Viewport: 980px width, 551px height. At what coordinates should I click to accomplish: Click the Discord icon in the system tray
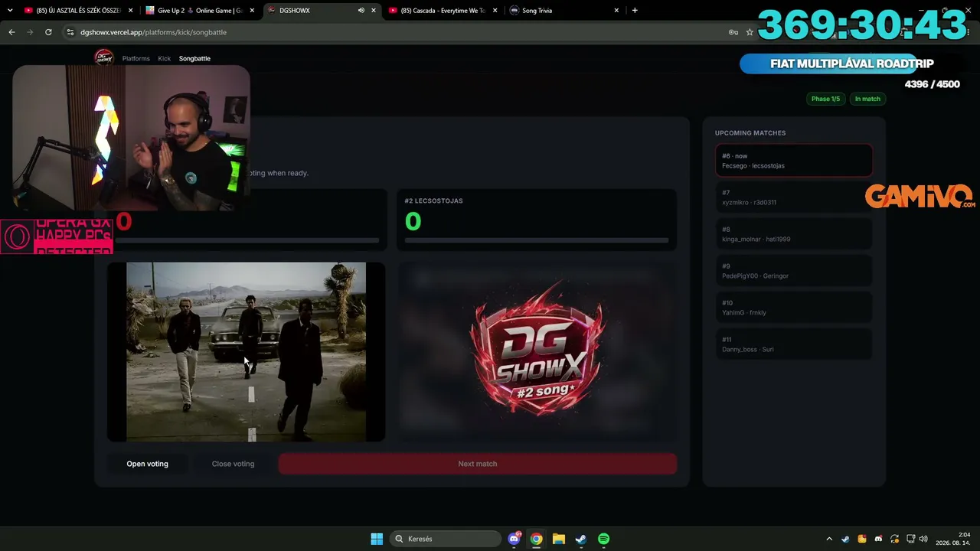pos(878,539)
